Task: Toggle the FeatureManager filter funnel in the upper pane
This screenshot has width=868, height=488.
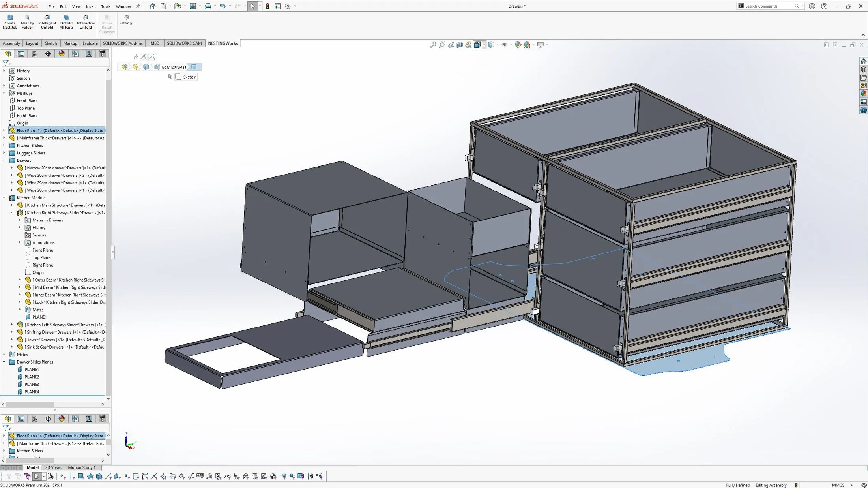Action: click(x=6, y=62)
